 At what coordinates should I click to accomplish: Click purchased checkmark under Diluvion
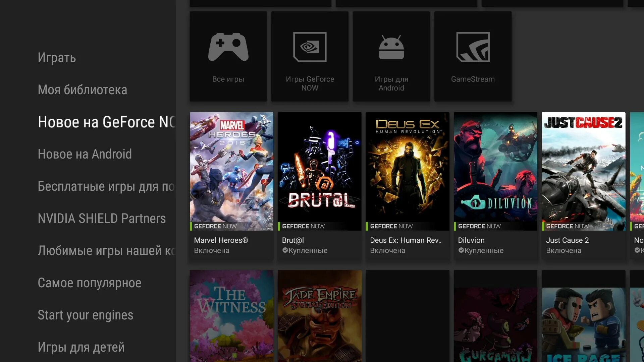click(461, 250)
